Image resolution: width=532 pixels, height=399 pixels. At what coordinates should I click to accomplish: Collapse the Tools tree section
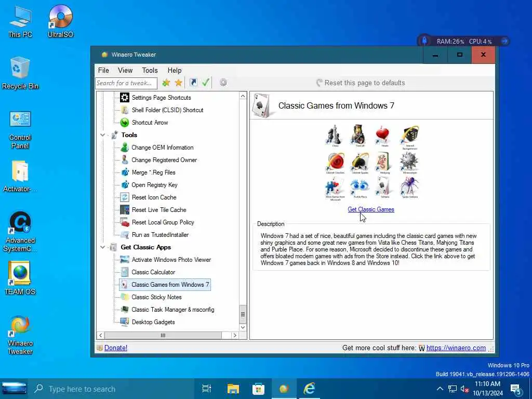tap(102, 135)
